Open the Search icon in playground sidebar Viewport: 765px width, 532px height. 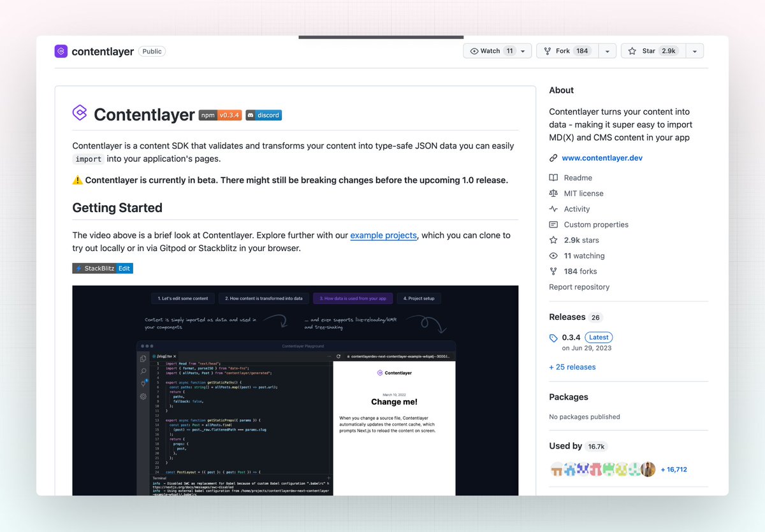pos(143,371)
